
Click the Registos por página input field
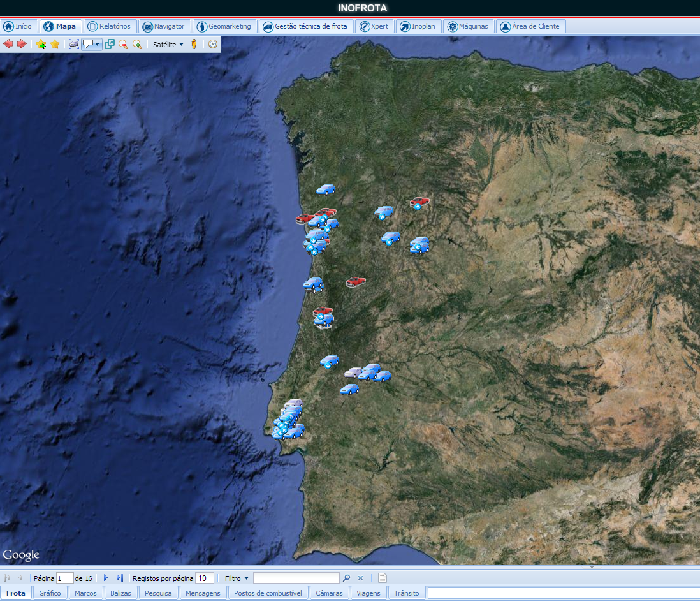pyautogui.click(x=205, y=578)
